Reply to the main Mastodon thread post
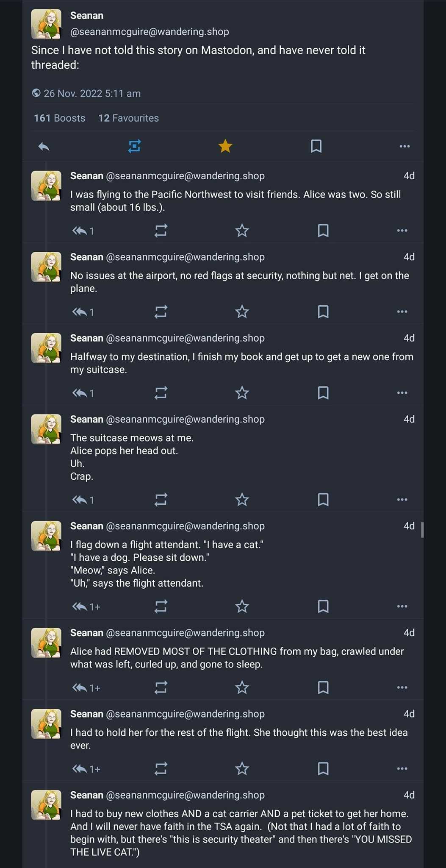446x868 pixels. [x=44, y=147]
